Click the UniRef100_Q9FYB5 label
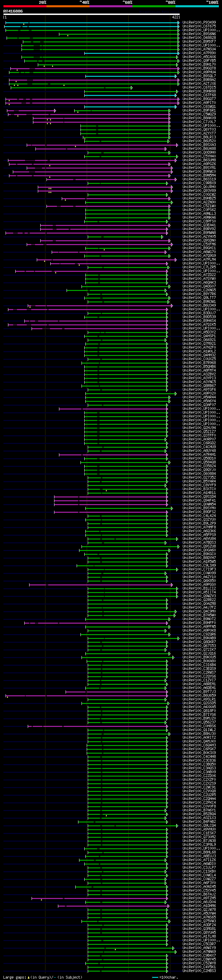Screen dimensions: 222x980 [199, 61]
